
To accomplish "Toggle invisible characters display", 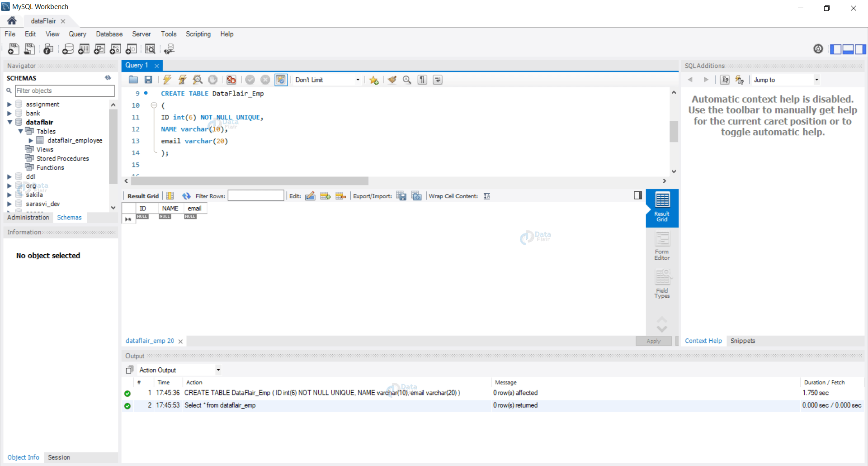I will coord(422,80).
